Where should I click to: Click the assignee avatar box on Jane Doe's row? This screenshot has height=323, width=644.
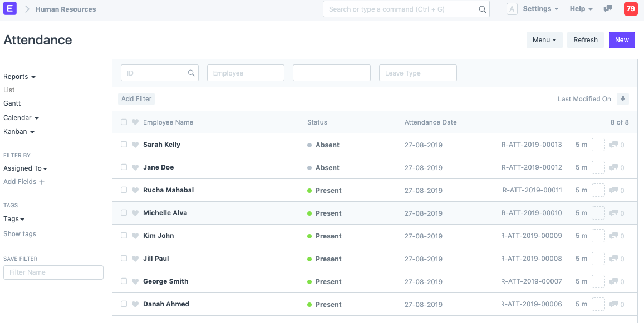point(598,167)
